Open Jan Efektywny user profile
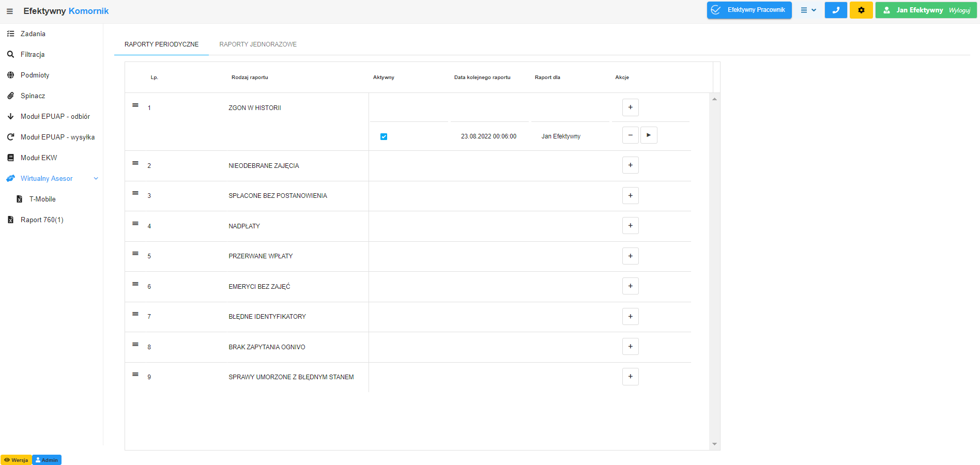980x465 pixels. [920, 10]
